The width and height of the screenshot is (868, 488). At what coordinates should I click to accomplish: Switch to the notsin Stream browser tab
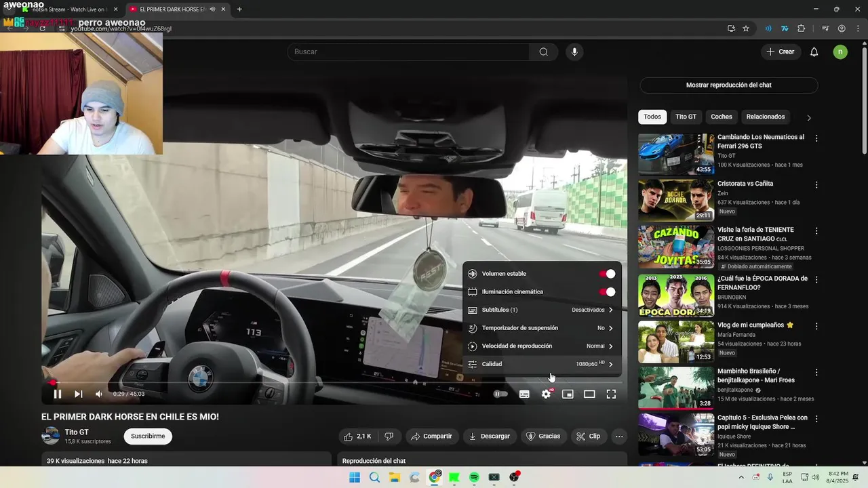(x=68, y=9)
